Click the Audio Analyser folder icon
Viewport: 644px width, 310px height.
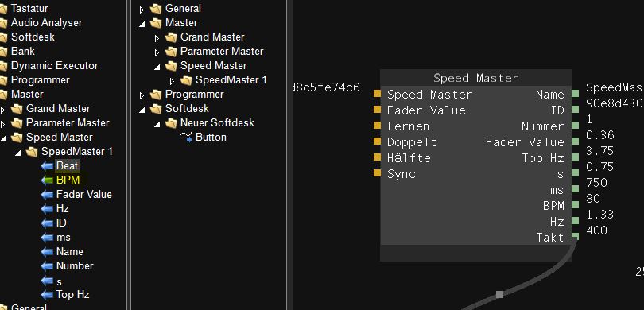3,23
